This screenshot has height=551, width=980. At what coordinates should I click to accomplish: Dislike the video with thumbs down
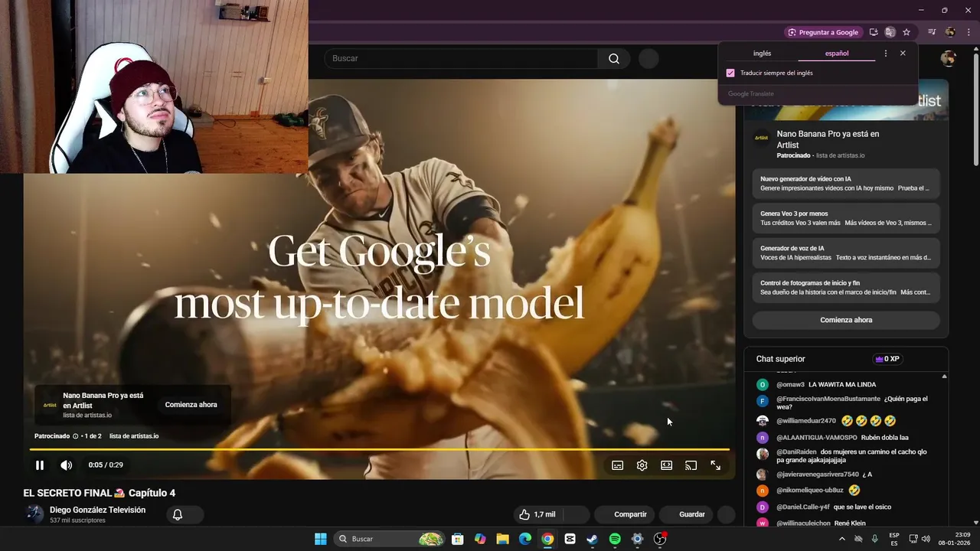(x=577, y=514)
